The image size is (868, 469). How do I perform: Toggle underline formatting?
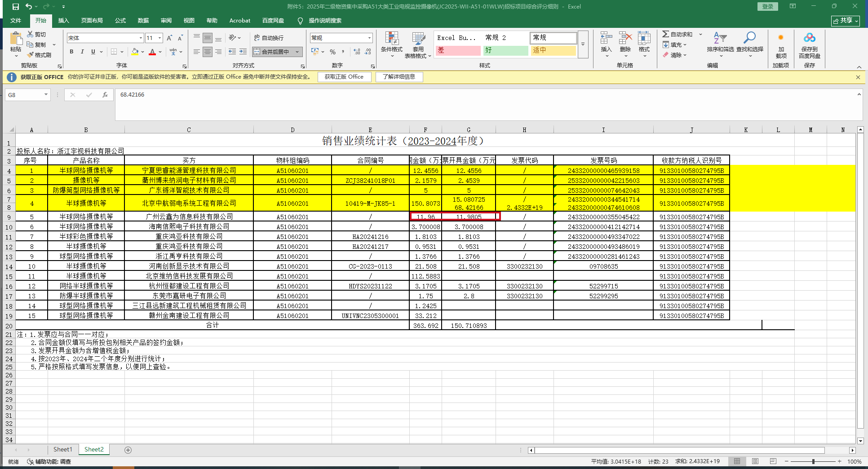pos(93,52)
